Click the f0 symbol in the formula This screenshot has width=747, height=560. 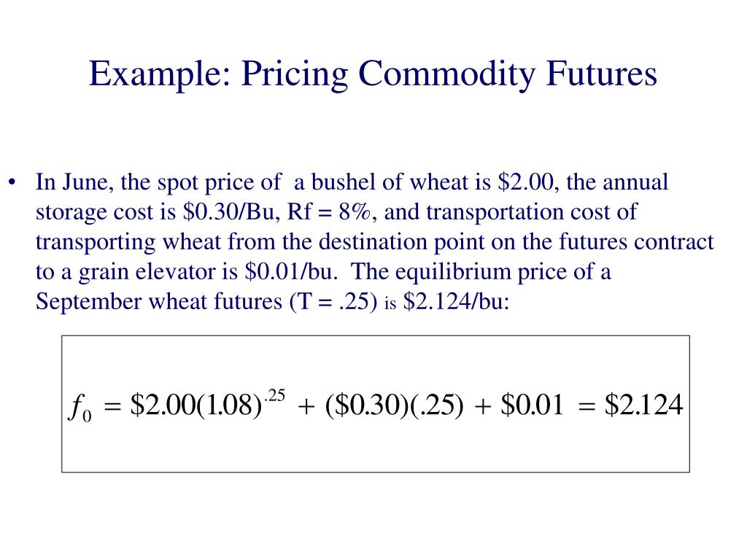80,408
